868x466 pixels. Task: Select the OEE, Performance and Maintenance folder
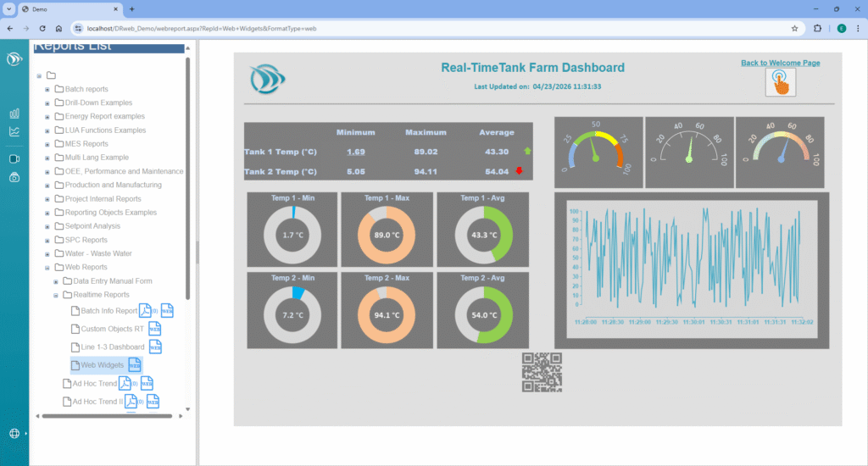click(x=124, y=171)
